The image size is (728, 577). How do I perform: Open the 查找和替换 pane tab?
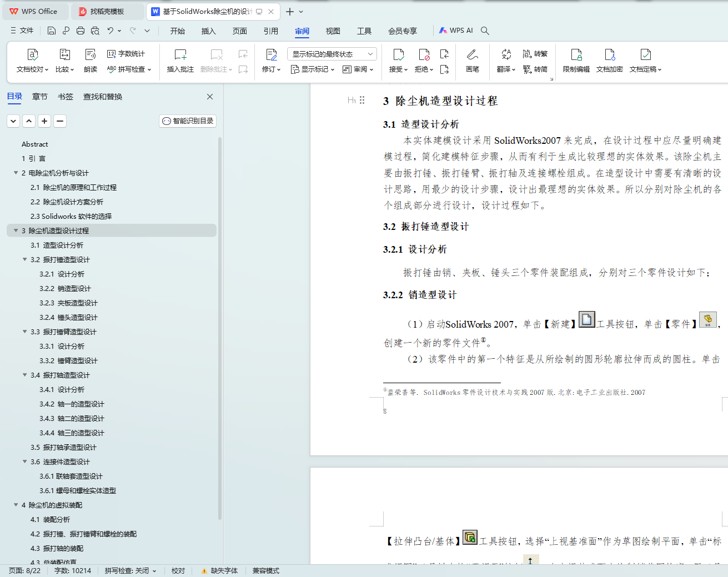[103, 97]
